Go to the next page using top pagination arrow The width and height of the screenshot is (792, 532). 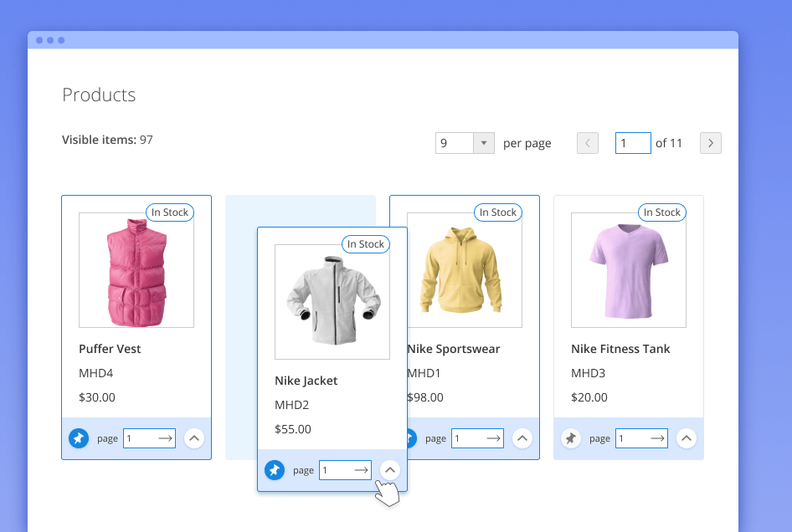coord(710,142)
